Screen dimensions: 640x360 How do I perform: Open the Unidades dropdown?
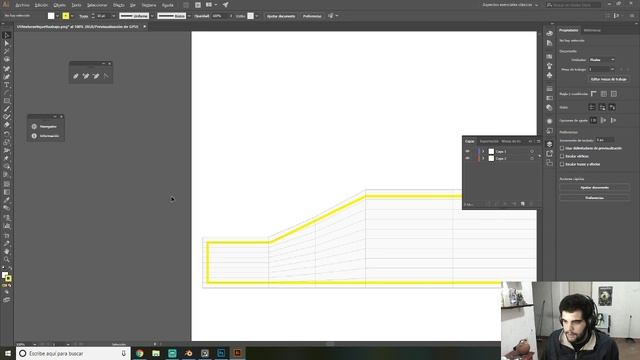[602, 60]
